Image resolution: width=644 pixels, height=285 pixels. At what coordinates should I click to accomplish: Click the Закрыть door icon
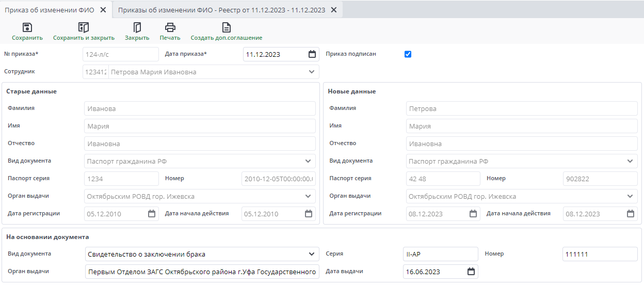137,28
